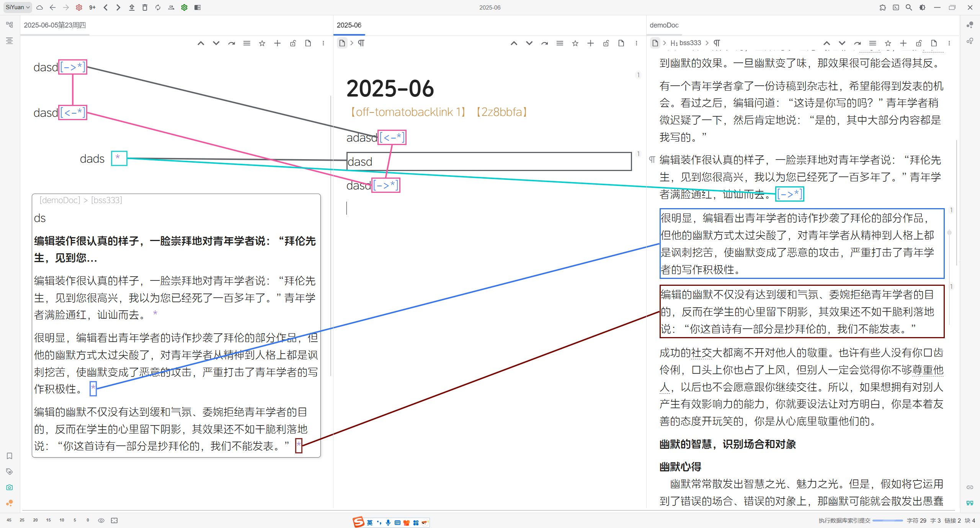Click down chevron in left document toolbar
The image size is (980, 528).
[216, 43]
